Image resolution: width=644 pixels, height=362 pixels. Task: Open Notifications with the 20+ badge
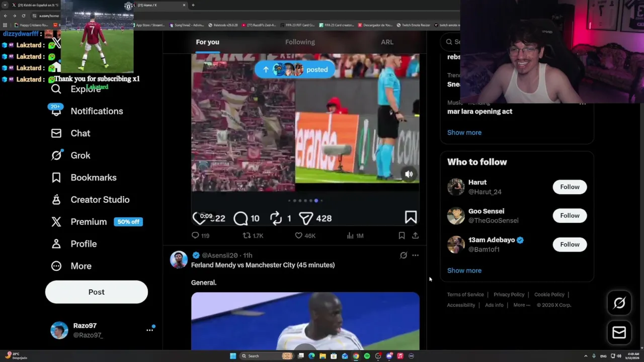[x=87, y=111]
